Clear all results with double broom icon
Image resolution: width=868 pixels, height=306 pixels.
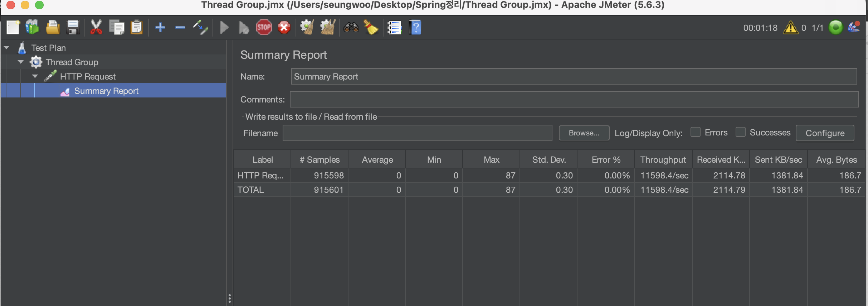pos(328,27)
